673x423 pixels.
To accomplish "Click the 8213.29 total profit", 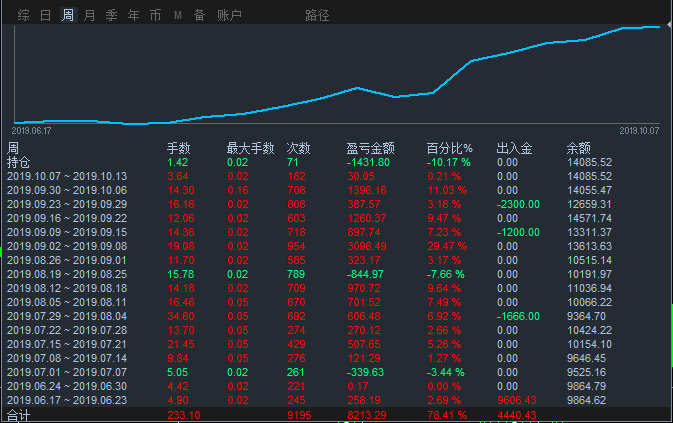I will coord(367,415).
